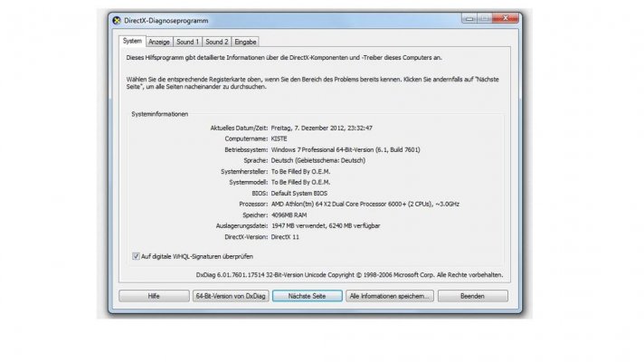Click the 'Dieses Hilfsprogramm gibt detaillierte Informationen' description line
The width and height of the screenshot is (644, 362).
pos(284,58)
